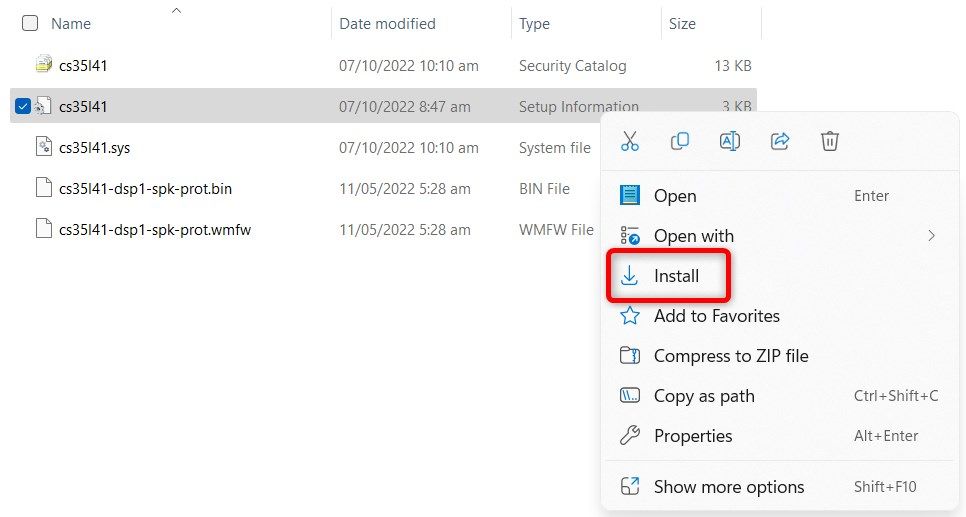Toggle the select-all checkbox in header
The width and height of the screenshot is (966, 517).
[30, 23]
